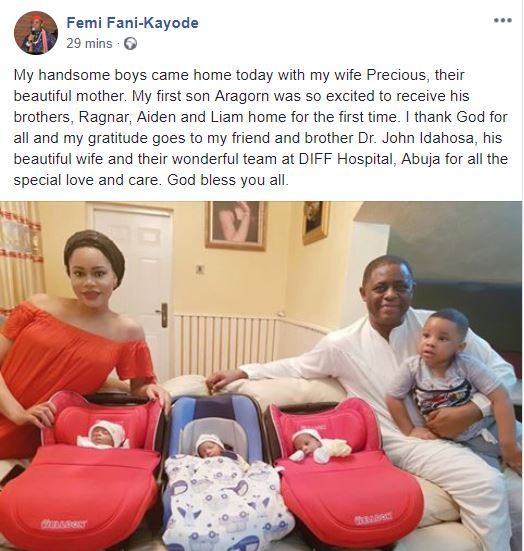Open the three-dot post options menu
This screenshot has width=524, height=551.
tap(503, 20)
